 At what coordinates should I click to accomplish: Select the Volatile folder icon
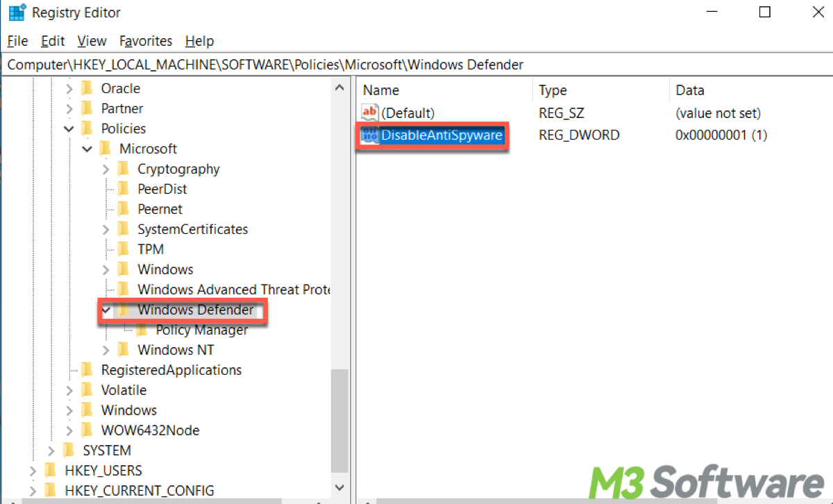pos(87,390)
